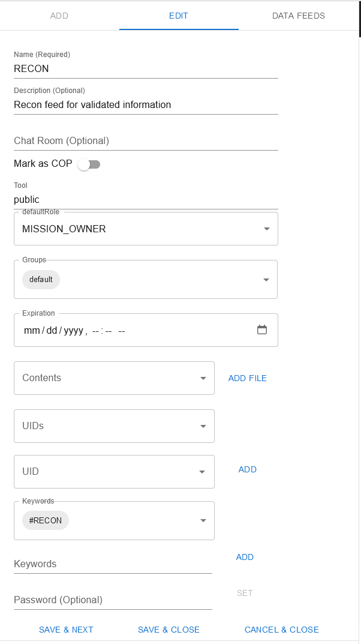Viewport: 361px width, 644px height.
Task: Toggle the Mark as COP switch
Action: coord(89,164)
